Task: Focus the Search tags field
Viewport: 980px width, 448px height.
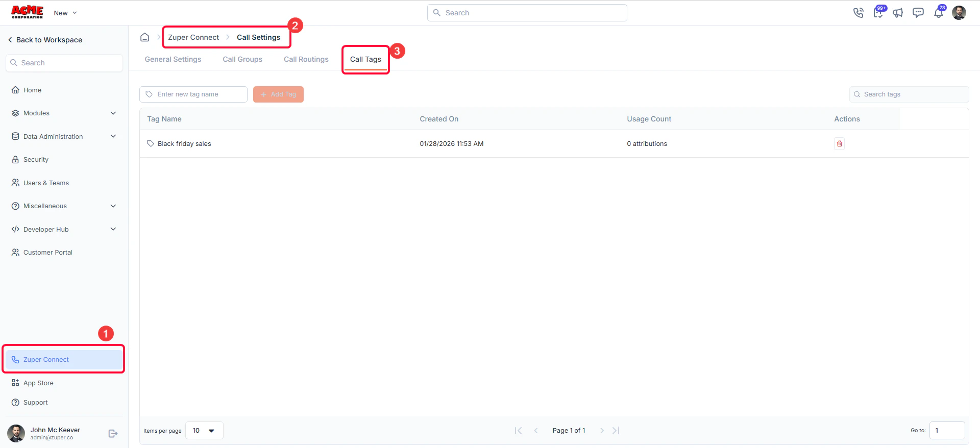Action: point(909,94)
